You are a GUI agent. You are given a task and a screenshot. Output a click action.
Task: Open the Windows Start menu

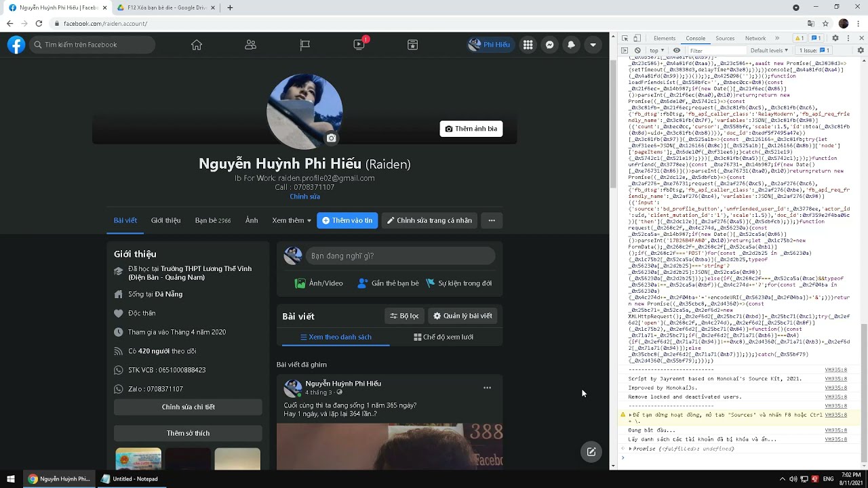click(11, 479)
